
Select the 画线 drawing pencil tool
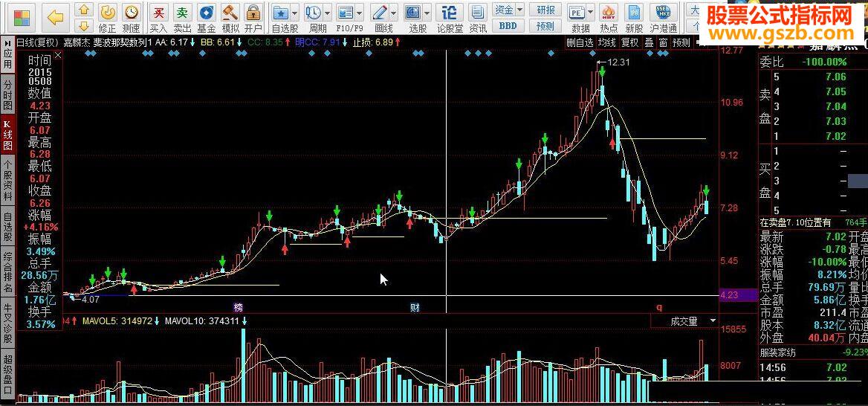pyautogui.click(x=380, y=12)
